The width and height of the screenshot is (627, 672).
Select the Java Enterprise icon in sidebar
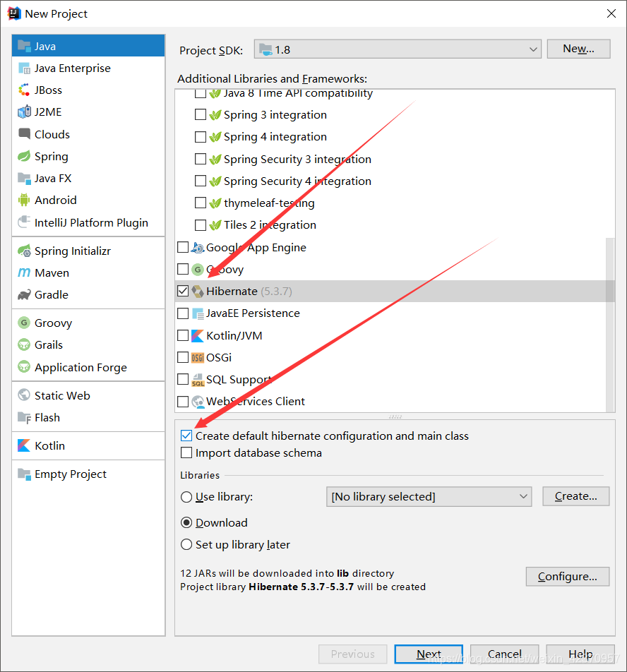coord(24,68)
